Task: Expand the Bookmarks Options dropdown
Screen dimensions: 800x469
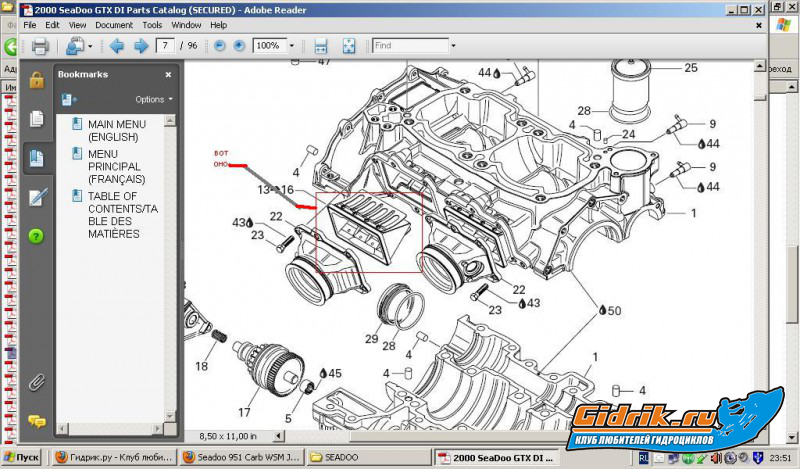Action: 154,100
